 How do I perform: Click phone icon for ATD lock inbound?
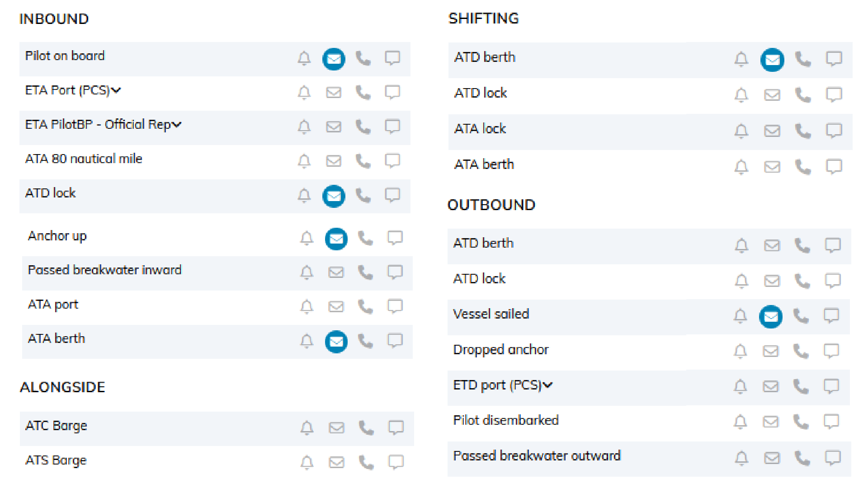(363, 195)
